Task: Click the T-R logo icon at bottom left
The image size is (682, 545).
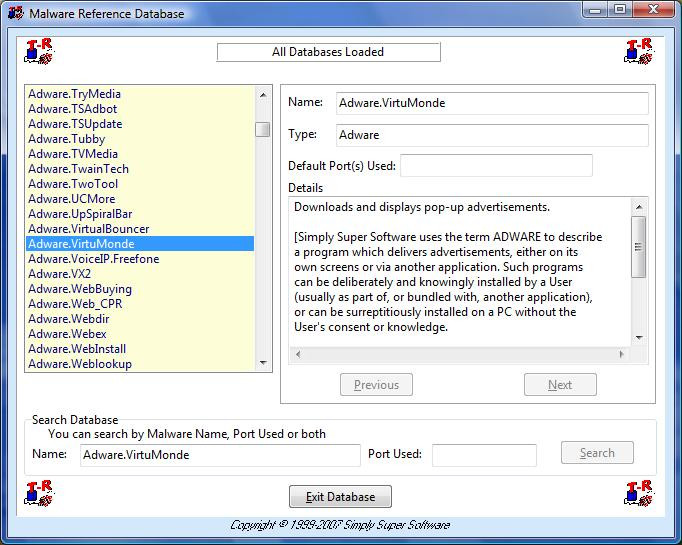Action: tap(39, 493)
